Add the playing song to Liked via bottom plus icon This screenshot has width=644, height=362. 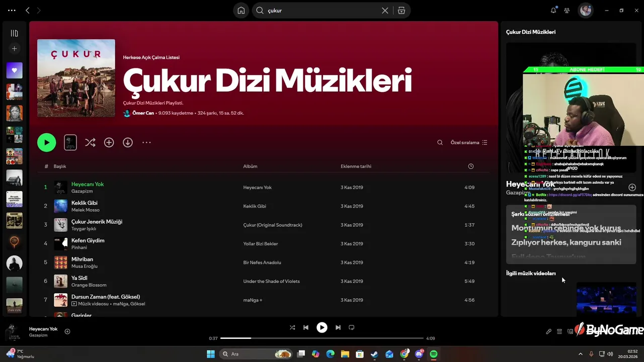coord(67,331)
